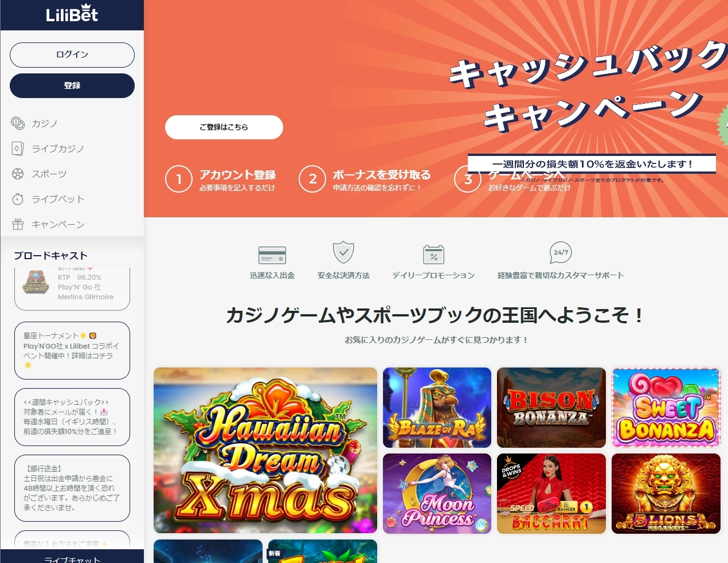Click the card icon beside ライブカジノ
This screenshot has width=728, height=563.
18,148
